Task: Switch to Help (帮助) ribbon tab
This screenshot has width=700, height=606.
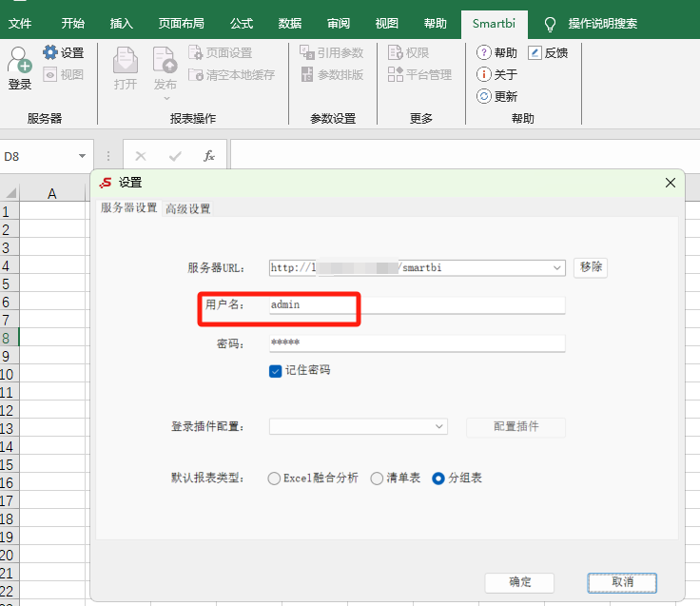Action: (x=436, y=24)
